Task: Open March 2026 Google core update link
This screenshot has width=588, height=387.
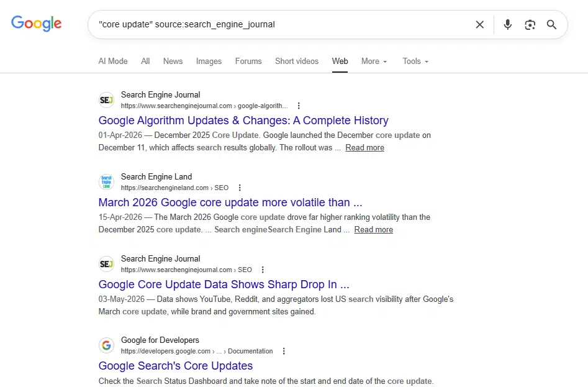Action: click(230, 203)
